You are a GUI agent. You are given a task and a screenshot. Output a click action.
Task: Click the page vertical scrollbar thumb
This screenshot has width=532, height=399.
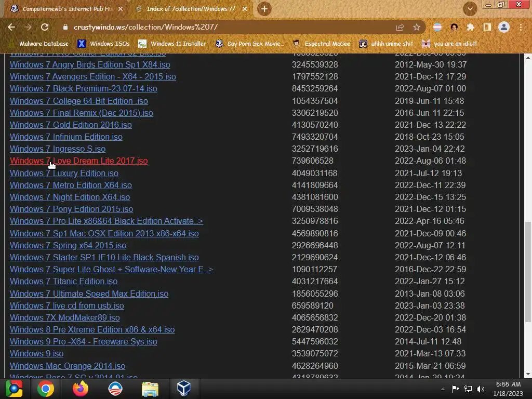tap(528, 272)
